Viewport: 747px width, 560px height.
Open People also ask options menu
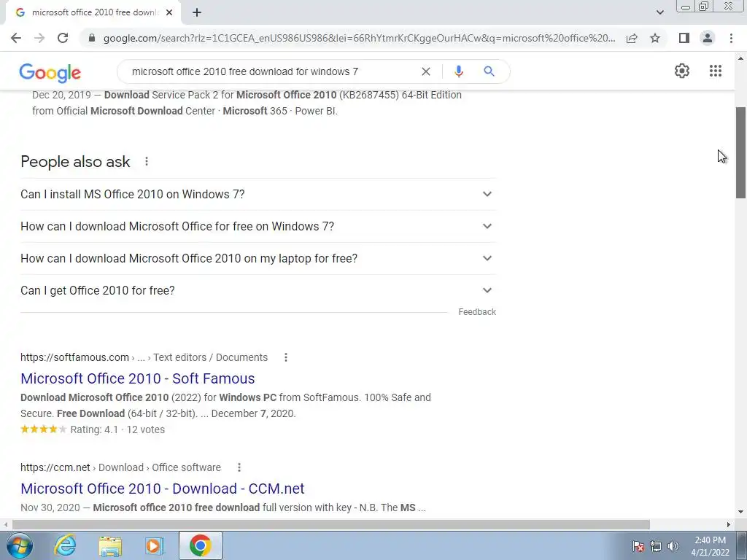click(x=147, y=161)
